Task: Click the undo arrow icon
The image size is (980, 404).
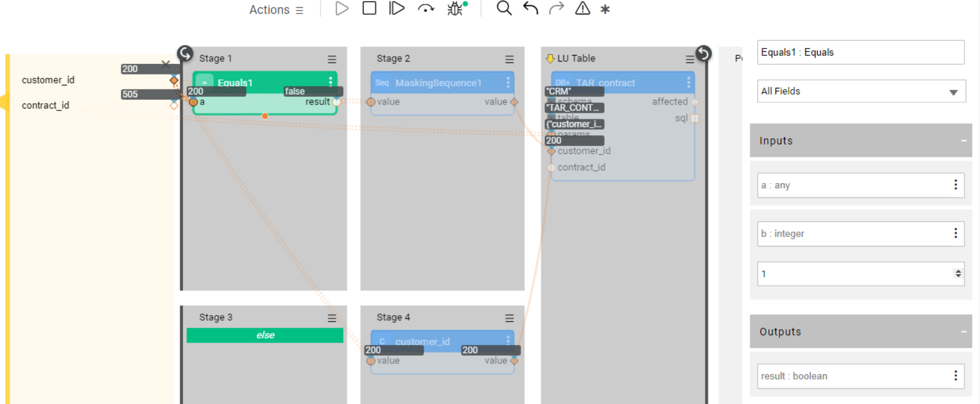Action: point(531,9)
